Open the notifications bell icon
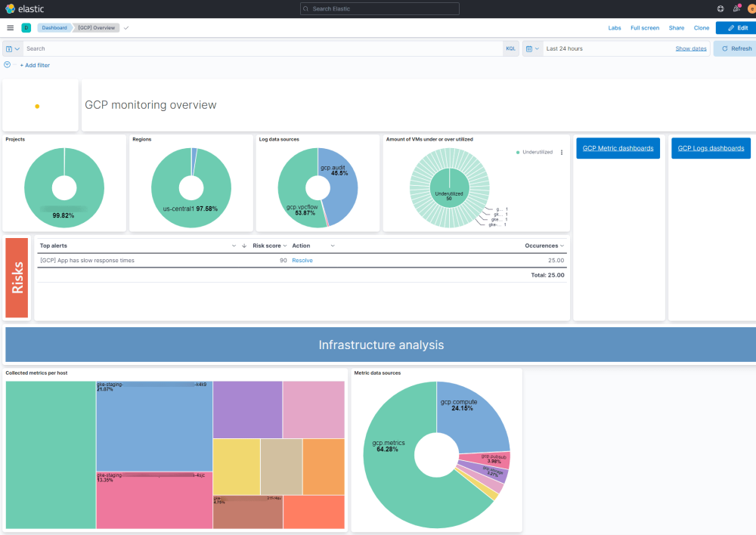Viewport: 756px width, 535px height. point(736,9)
